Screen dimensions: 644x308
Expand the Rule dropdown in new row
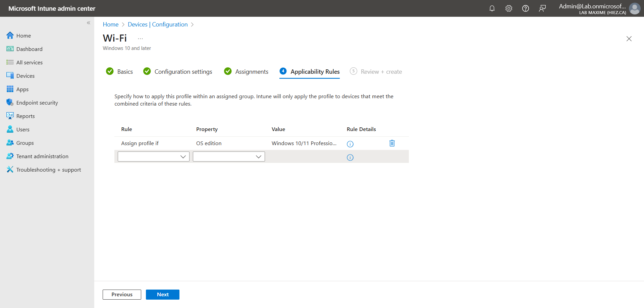153,157
